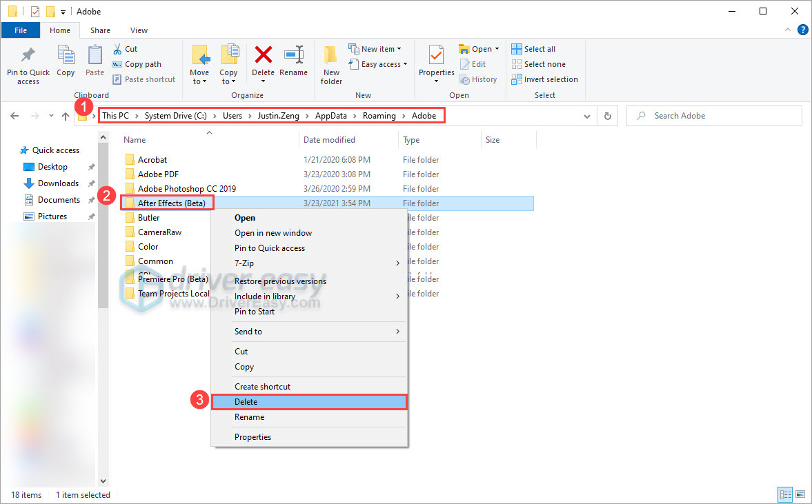Click the refresh button next to the address bar
This screenshot has height=504, width=812.
607,115
